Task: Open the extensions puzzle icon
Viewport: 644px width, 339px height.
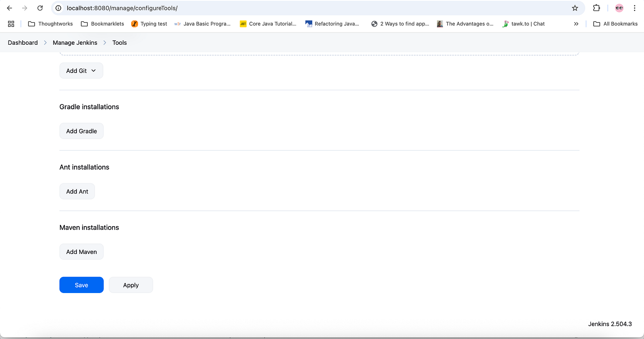Action: pyautogui.click(x=597, y=8)
